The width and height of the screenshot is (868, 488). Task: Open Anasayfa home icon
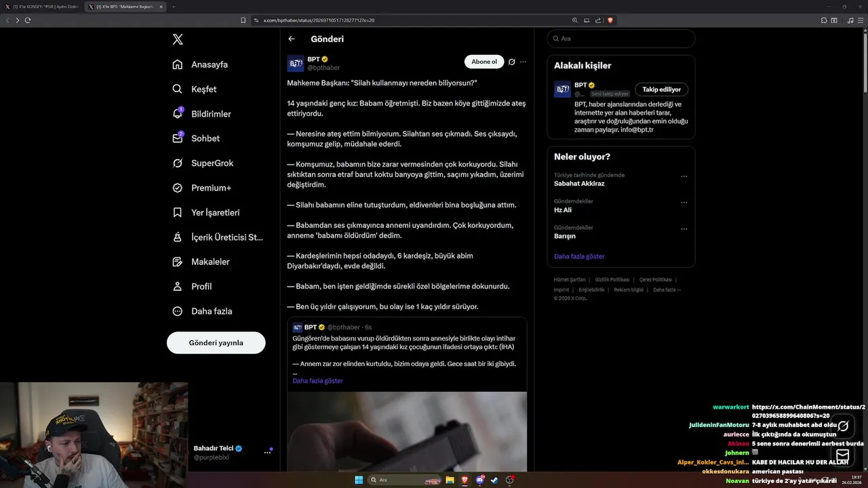tap(178, 64)
